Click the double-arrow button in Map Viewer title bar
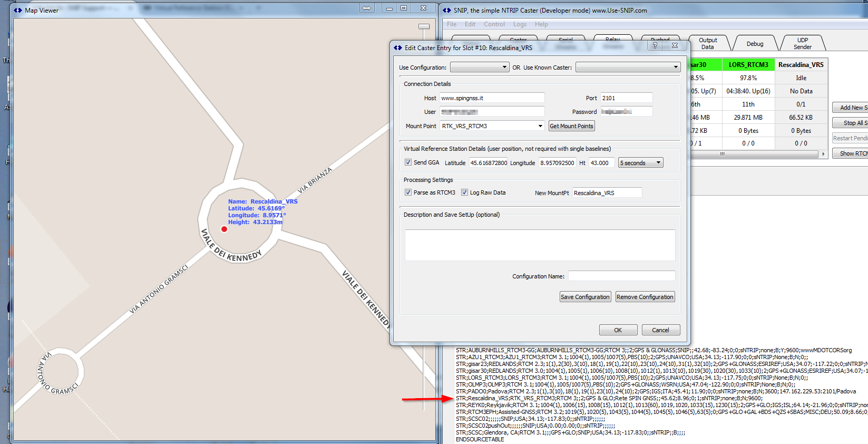This screenshot has height=444, width=868. tap(367, 8)
